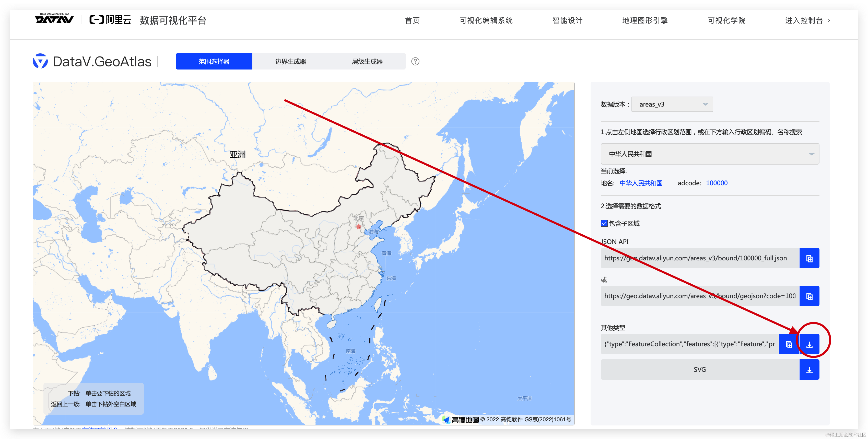The height and width of the screenshot is (439, 868).
Task: Switch to the 层级生成器 tab
Action: (367, 61)
